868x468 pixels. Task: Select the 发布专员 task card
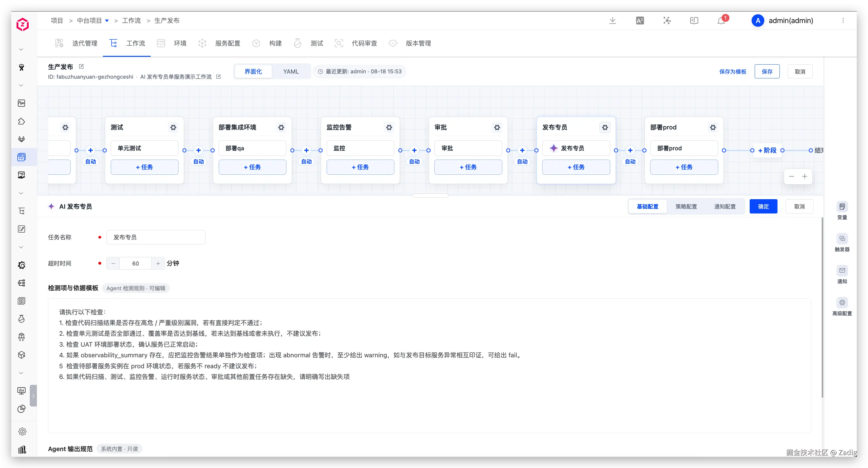pos(576,148)
